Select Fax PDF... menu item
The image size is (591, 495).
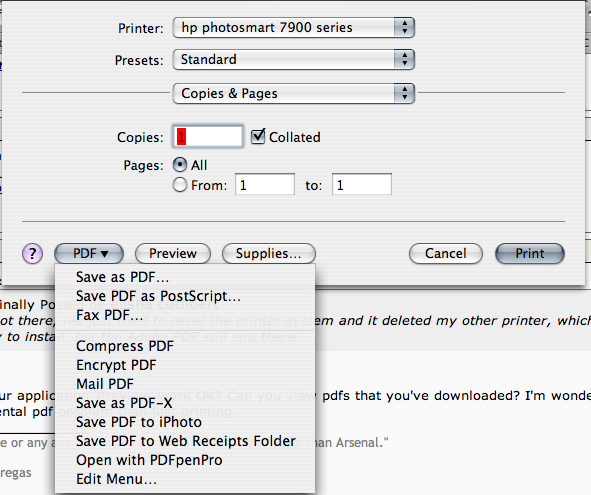tap(185, 315)
